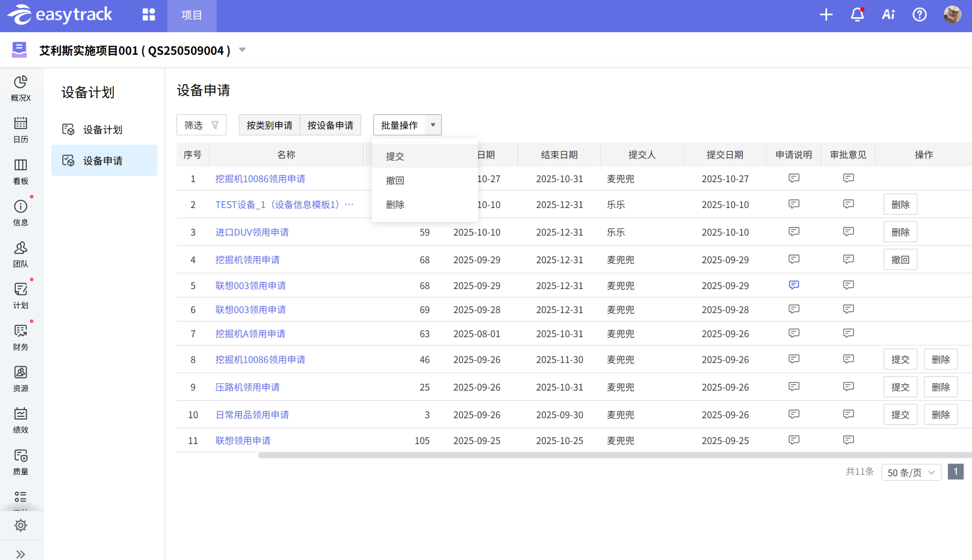The image size is (972, 560).
Task: Open the 50 条/页 page size selector
Action: pos(911,473)
